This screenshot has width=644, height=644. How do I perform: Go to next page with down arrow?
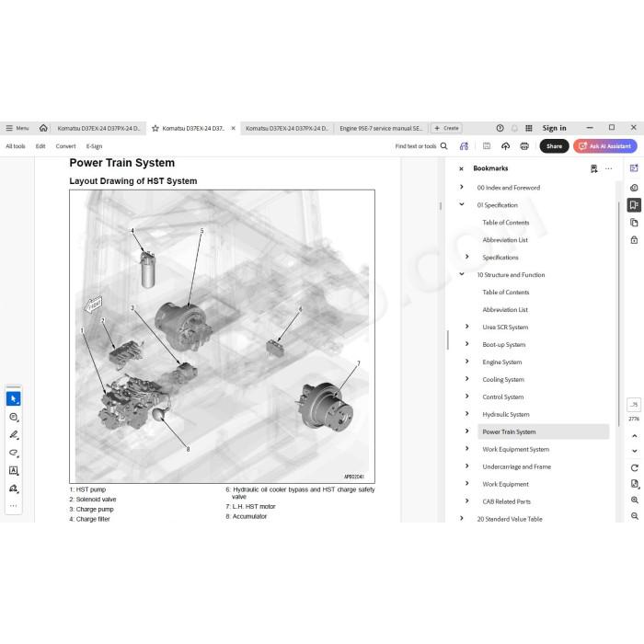tap(635, 451)
